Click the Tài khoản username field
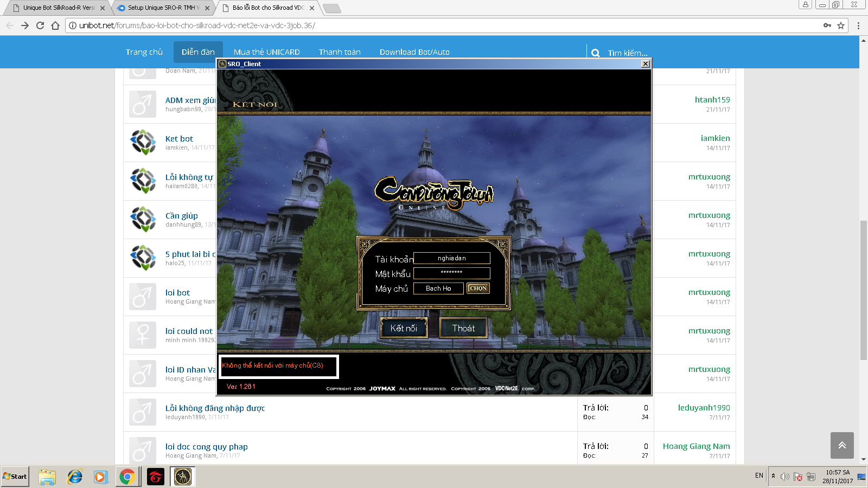 (452, 258)
